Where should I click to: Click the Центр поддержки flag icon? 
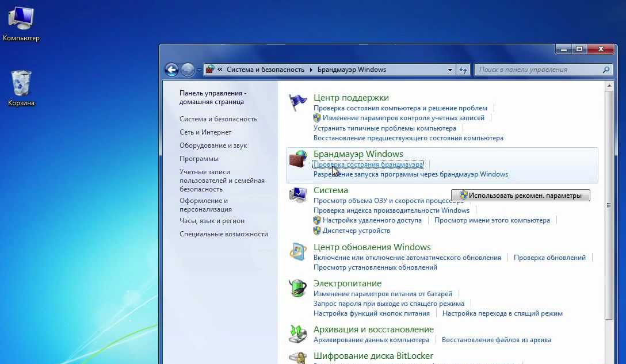(x=298, y=102)
